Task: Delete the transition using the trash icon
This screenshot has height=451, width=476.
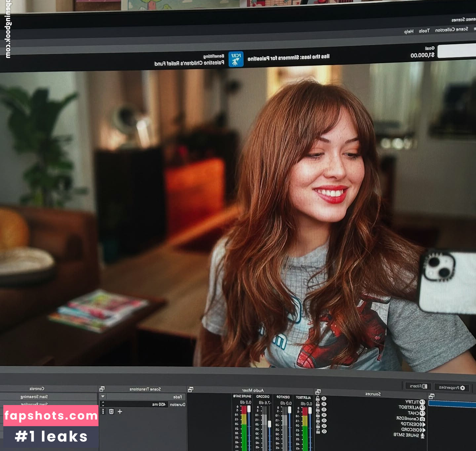Action: click(111, 411)
